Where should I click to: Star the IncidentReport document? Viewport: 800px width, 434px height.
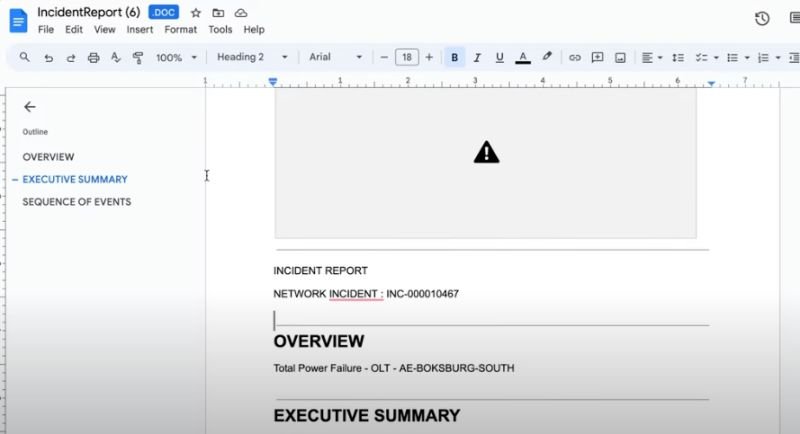coord(196,13)
